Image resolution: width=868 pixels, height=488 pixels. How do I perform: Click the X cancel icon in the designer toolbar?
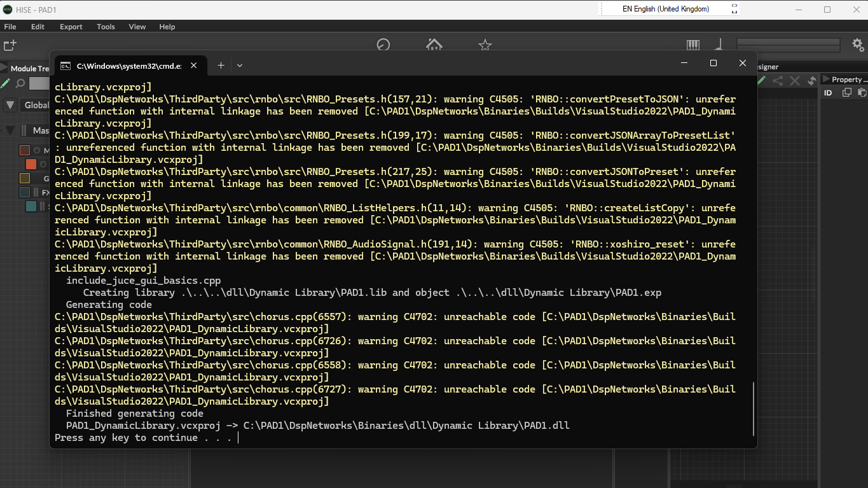(x=795, y=81)
